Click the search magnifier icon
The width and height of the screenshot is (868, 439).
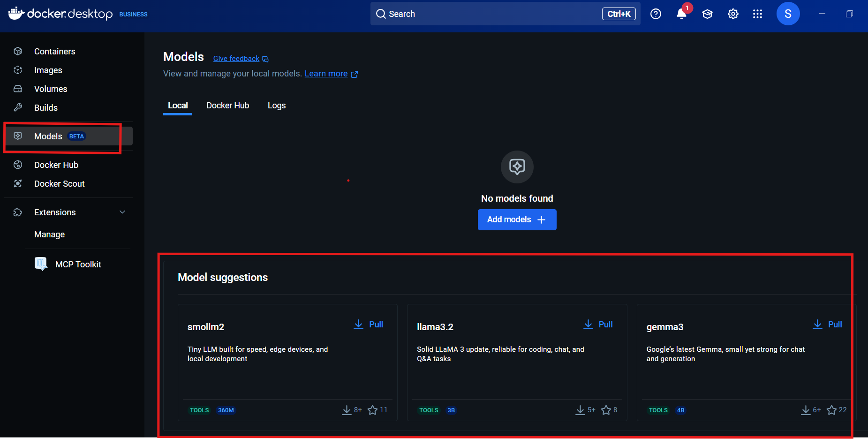click(381, 14)
